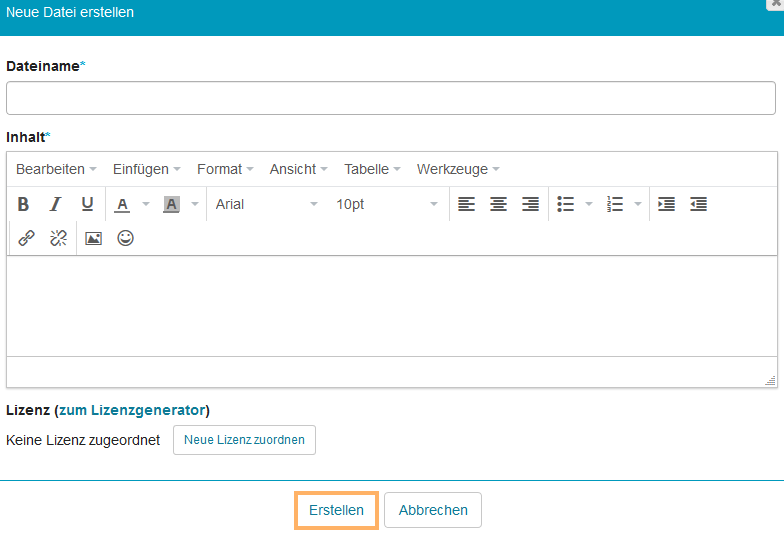Open the Tabelle menu
Screen dimensions: 784x535
click(x=372, y=169)
